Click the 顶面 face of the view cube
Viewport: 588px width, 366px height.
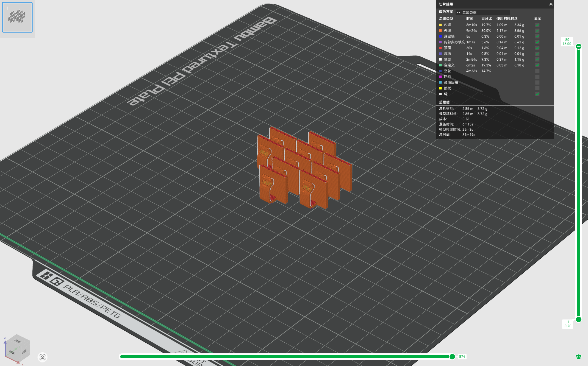point(17,341)
